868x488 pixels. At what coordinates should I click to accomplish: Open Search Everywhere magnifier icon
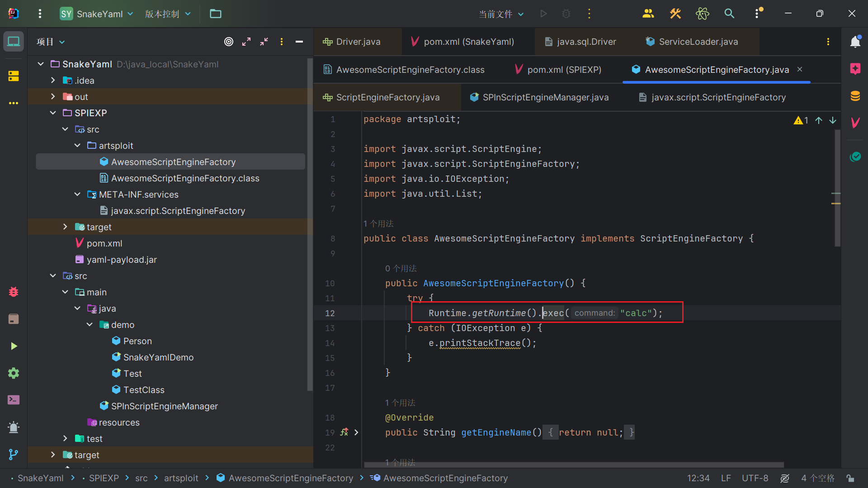coord(729,14)
